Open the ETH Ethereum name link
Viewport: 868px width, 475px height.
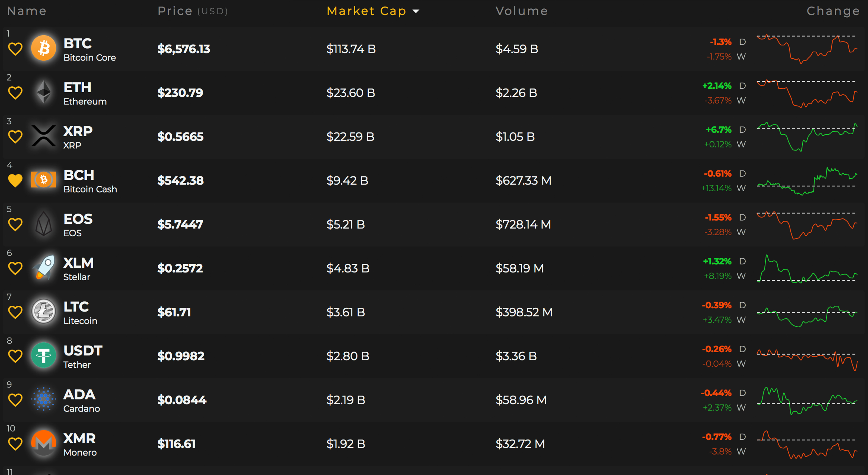tap(78, 88)
